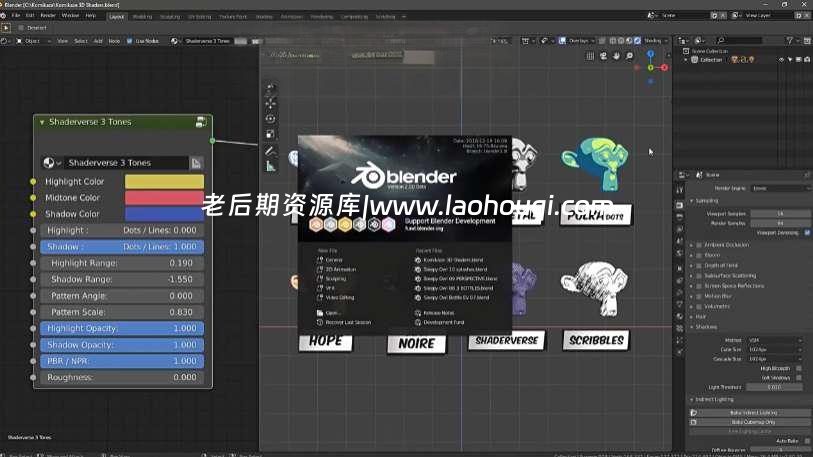This screenshot has width=813, height=457.
Task: Enable Motion Blur checkbox
Action: 699,296
